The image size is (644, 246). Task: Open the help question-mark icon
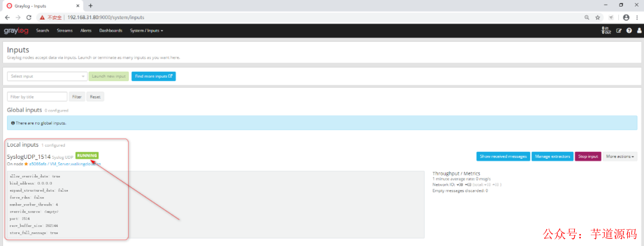629,31
